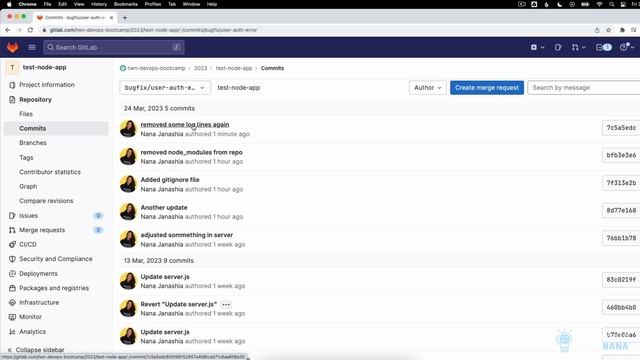Open Files under Repository
The image size is (640, 360).
(26, 114)
